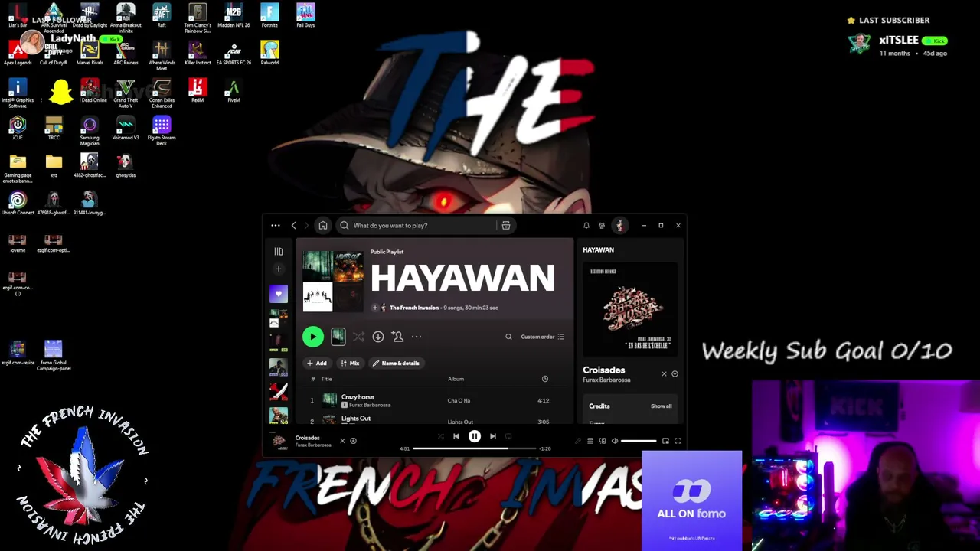Screen dimensions: 980x551
Task: Open the Spotify miniplayer
Action: [x=665, y=441]
